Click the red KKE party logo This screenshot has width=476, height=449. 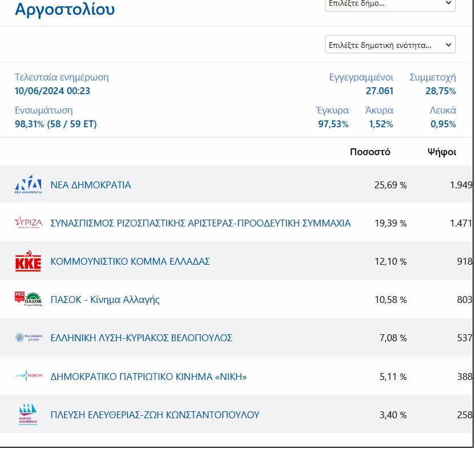click(x=28, y=261)
